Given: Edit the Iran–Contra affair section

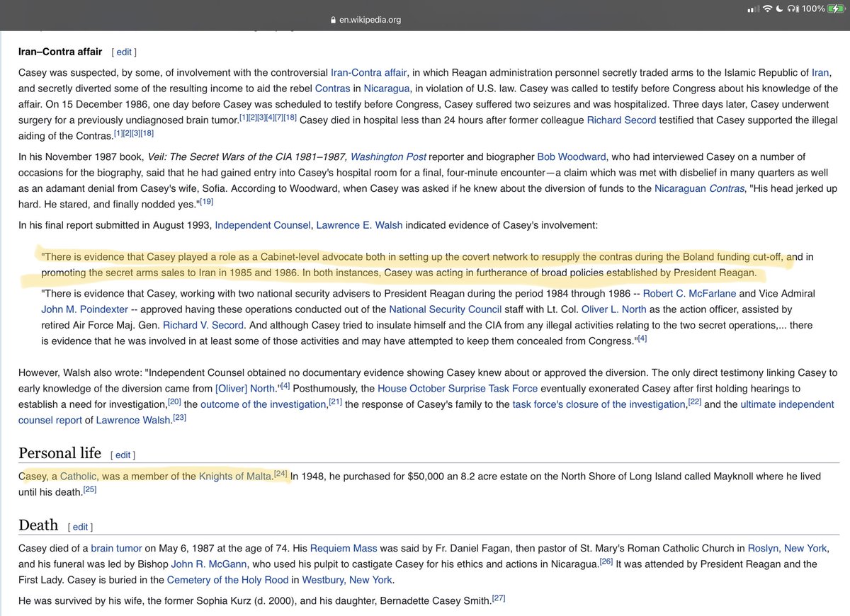Looking at the screenshot, I should [x=124, y=52].
